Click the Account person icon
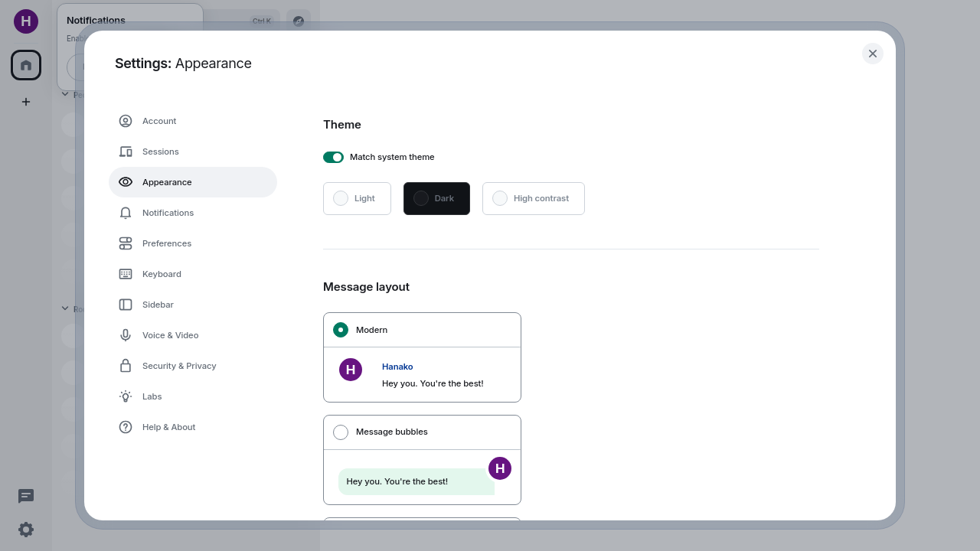 [x=126, y=121]
